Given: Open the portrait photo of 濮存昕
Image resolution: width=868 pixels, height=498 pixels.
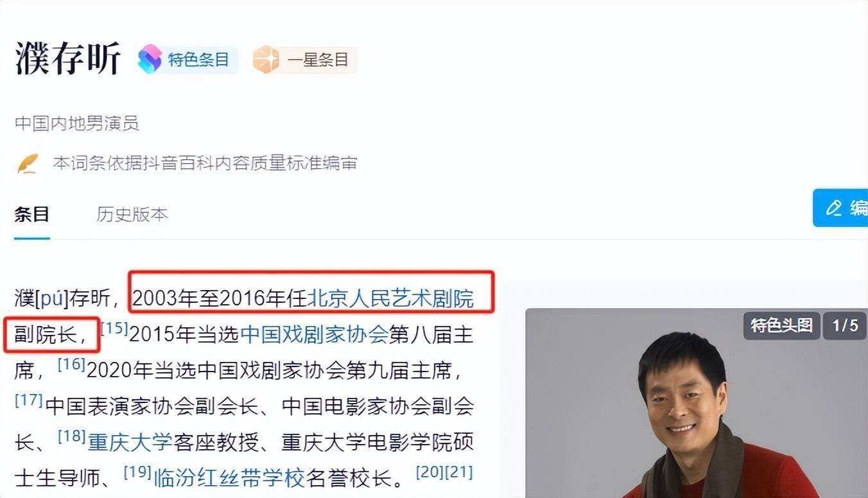Looking at the screenshot, I should pos(697,403).
